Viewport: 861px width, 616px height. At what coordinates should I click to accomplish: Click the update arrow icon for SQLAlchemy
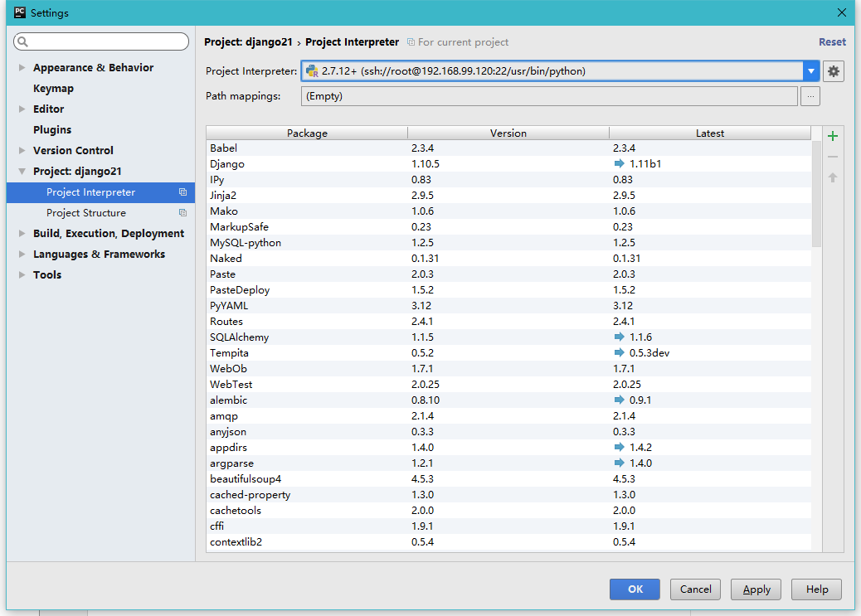(619, 337)
